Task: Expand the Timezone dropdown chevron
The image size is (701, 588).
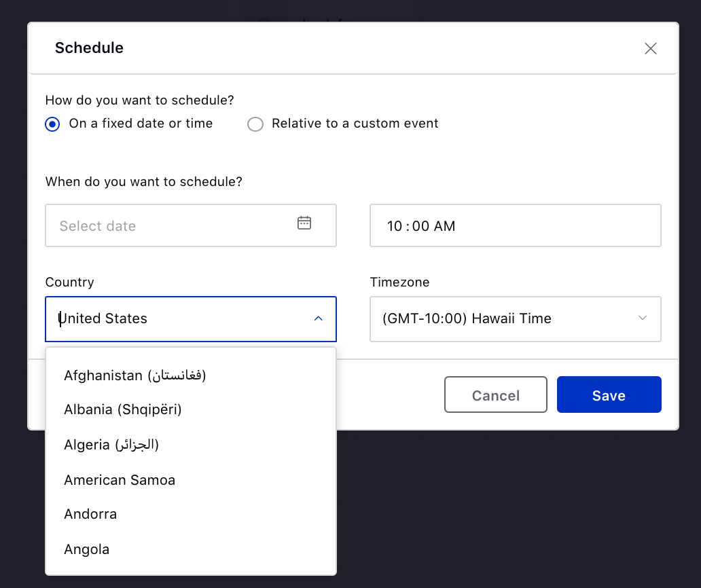Action: pyautogui.click(x=643, y=318)
